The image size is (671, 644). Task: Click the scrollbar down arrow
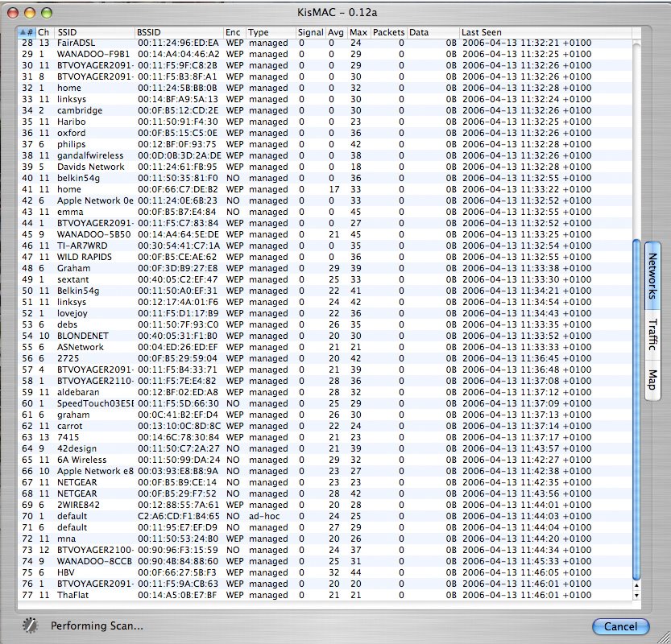[636, 595]
